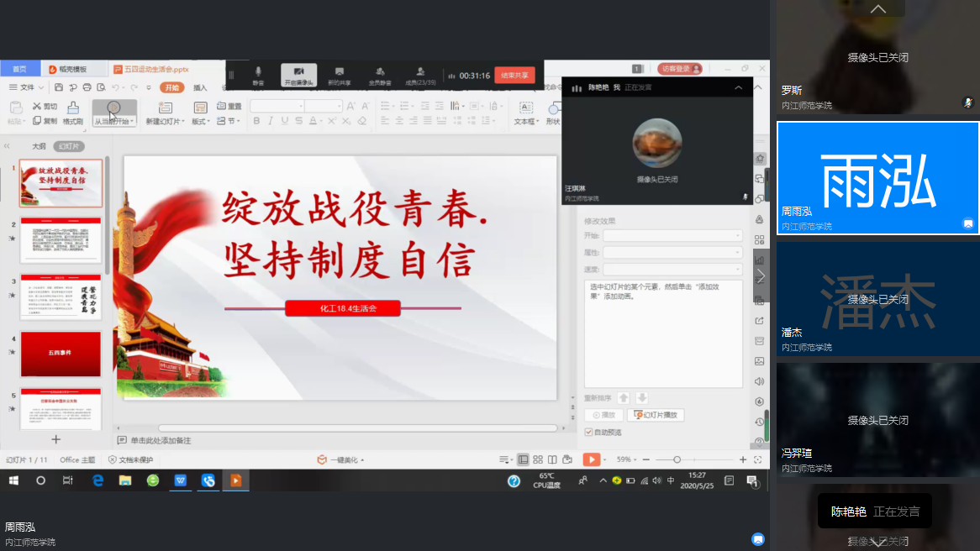Switch to reading view icon
980x551 pixels.
click(x=552, y=459)
